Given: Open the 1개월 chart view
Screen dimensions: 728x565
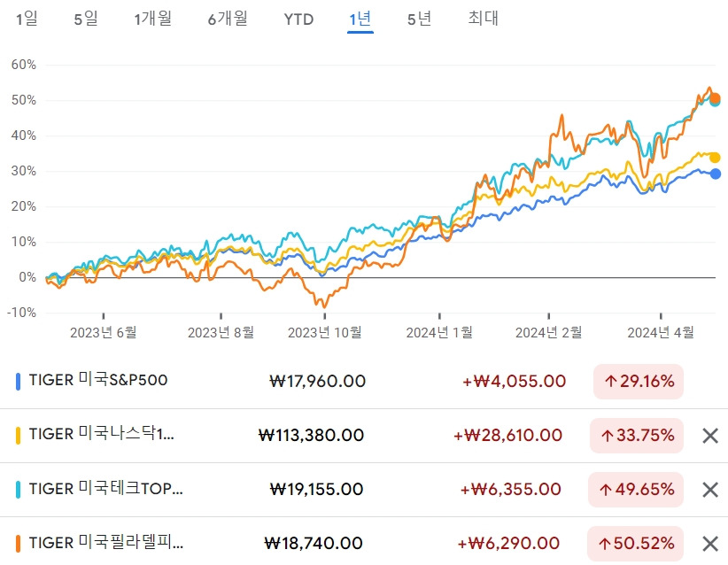Looking at the screenshot, I should (x=152, y=19).
